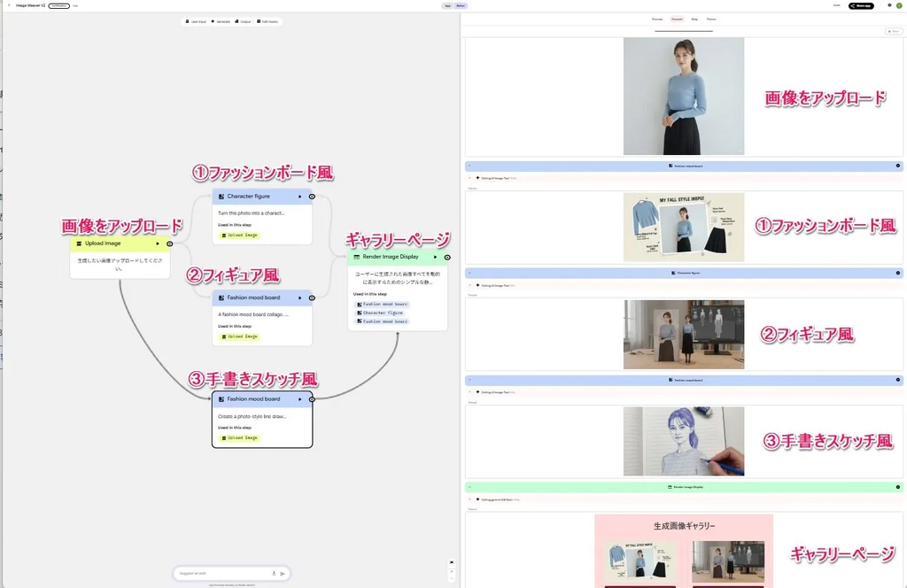Screen dimensions: 907x588
Task: Switch to the Preview tab
Action: [x=657, y=19]
